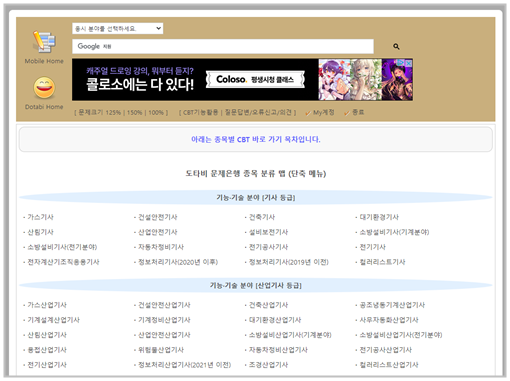510x381 pixels.
Task: Open 소방설비기사(전기분야) link
Action: pos(62,247)
